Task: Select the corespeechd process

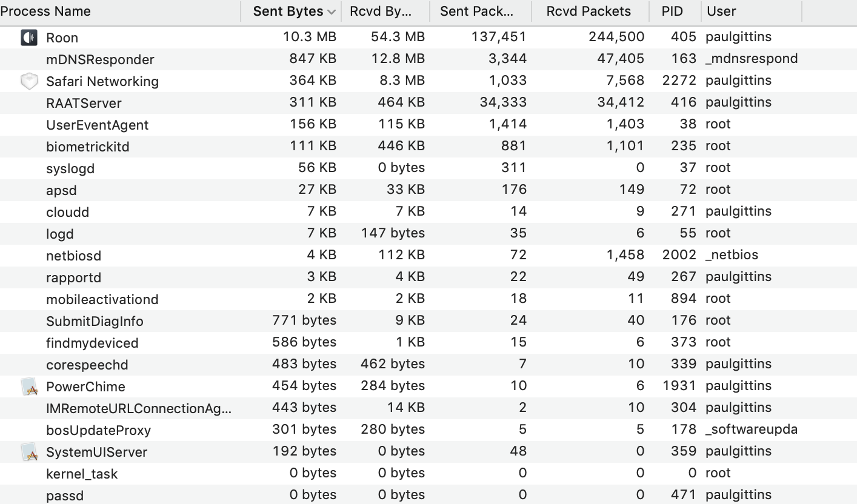Action: coord(87,365)
